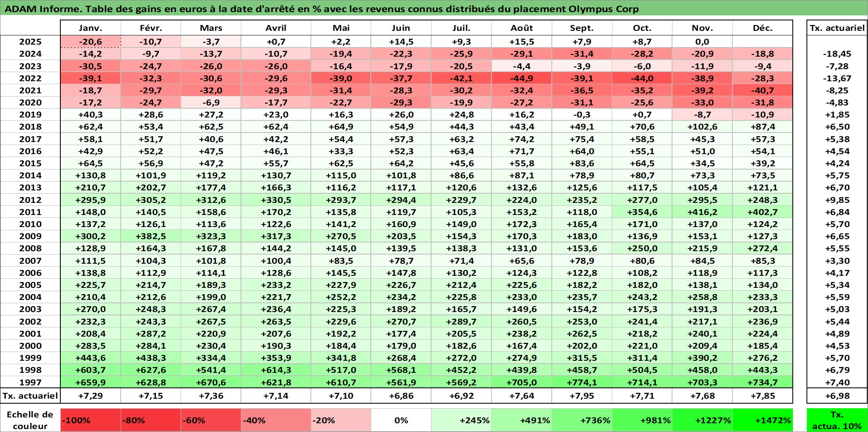Click the 2019 row label
This screenshot has height=432, width=868.
click(30, 115)
